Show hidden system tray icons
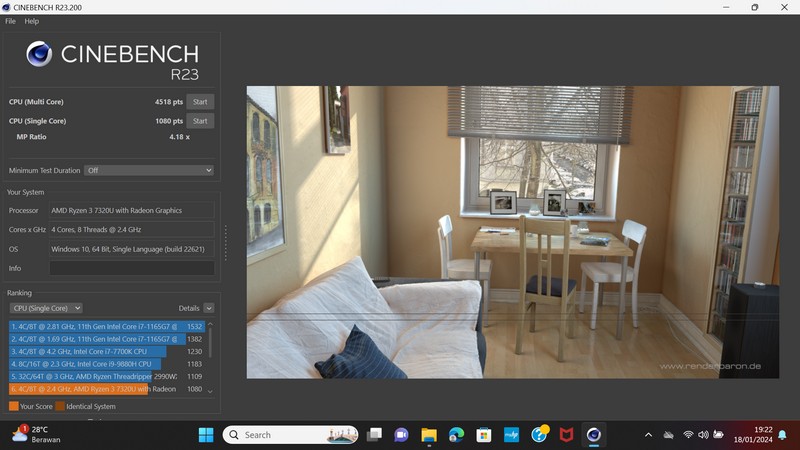 pos(648,434)
